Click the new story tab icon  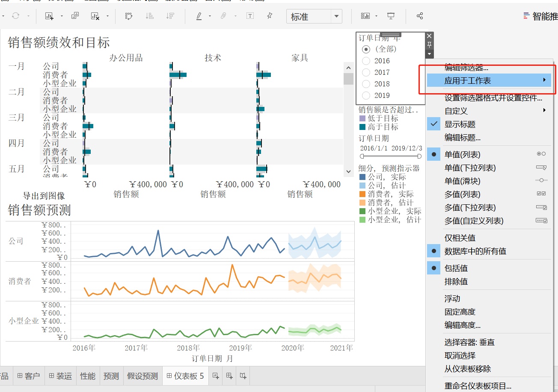click(243, 376)
